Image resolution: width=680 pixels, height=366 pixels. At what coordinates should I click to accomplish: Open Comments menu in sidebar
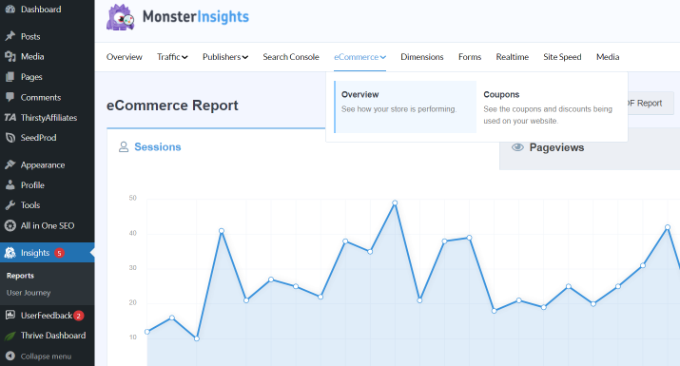(41, 97)
